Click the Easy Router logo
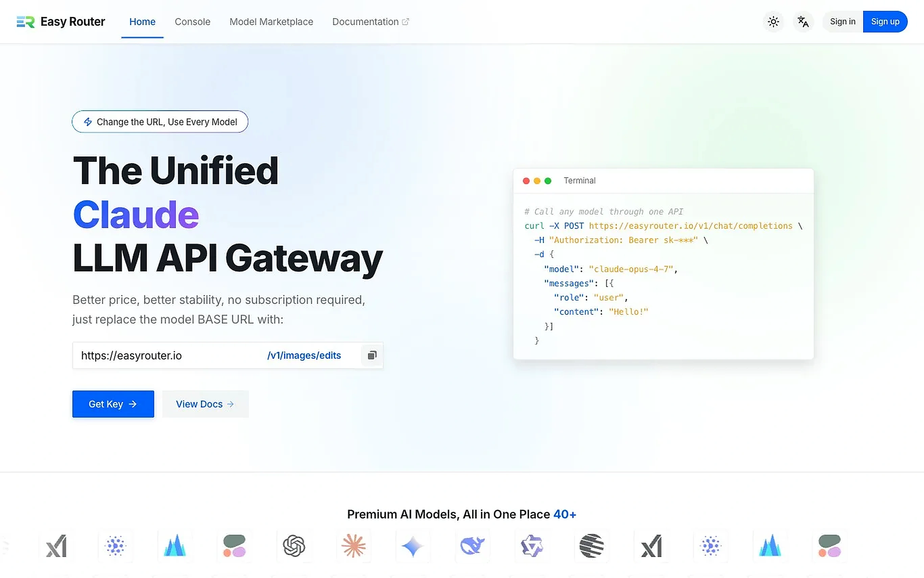924x578 pixels. [61, 22]
